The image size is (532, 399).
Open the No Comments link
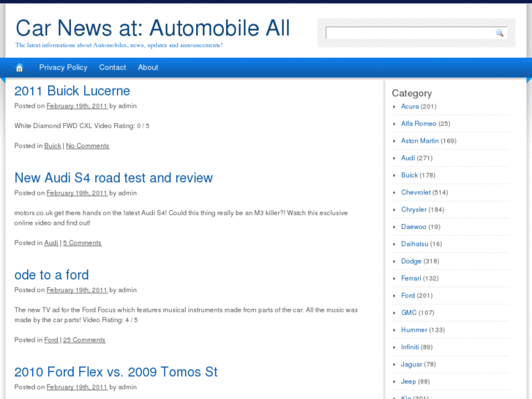click(x=88, y=146)
